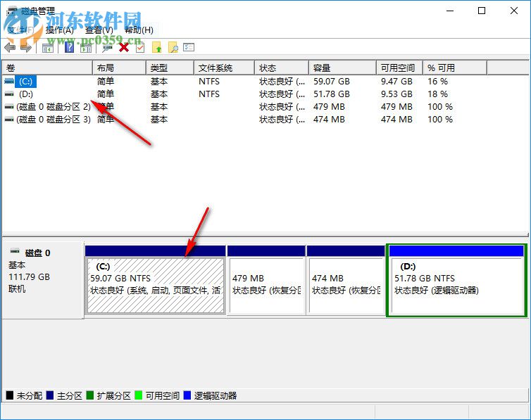Click the dark blue 主分区 legend swatch
This screenshot has width=531, height=420.
click(x=50, y=395)
